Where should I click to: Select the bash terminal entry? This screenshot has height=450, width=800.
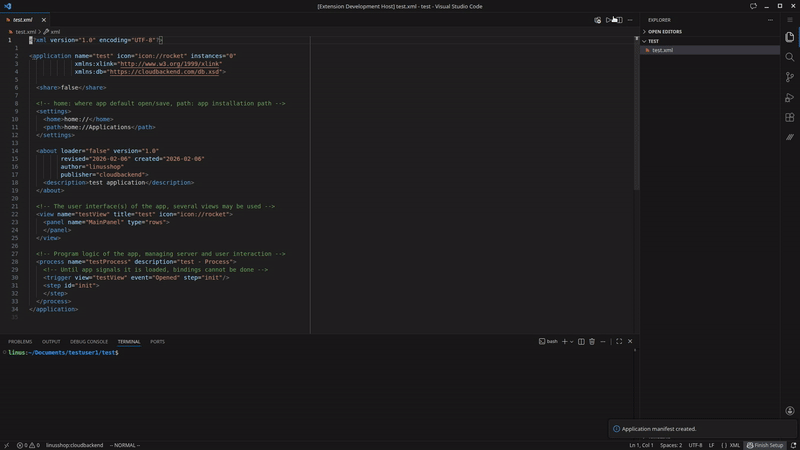[x=548, y=341]
